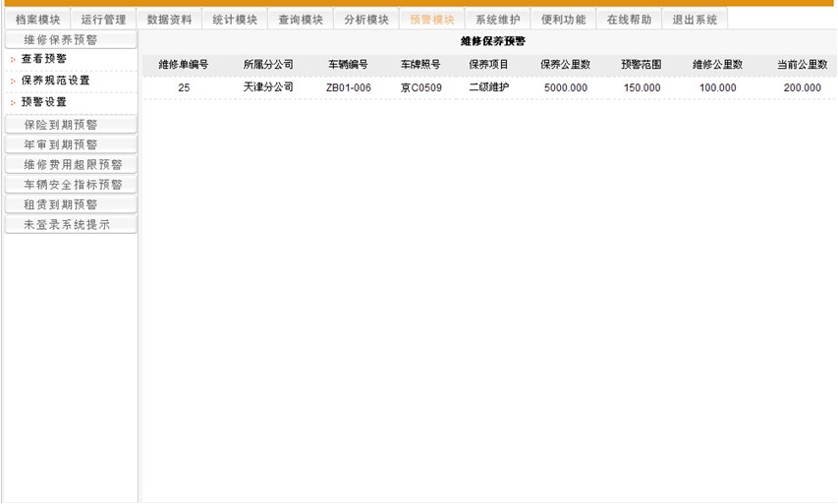Click the 维修保养预警 table title
The image size is (838, 504).
(493, 41)
